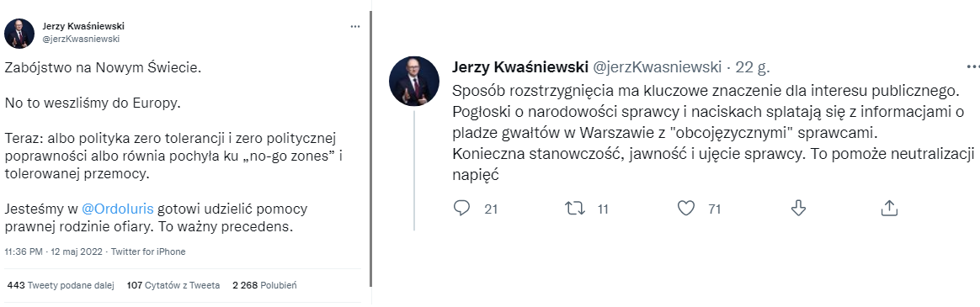Click the reply icon with 21 replies
This screenshot has height=307, width=980.
(x=461, y=208)
